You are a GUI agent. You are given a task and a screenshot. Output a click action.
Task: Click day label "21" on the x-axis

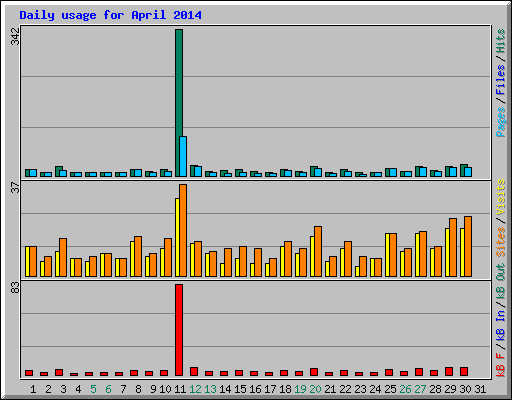click(x=330, y=389)
